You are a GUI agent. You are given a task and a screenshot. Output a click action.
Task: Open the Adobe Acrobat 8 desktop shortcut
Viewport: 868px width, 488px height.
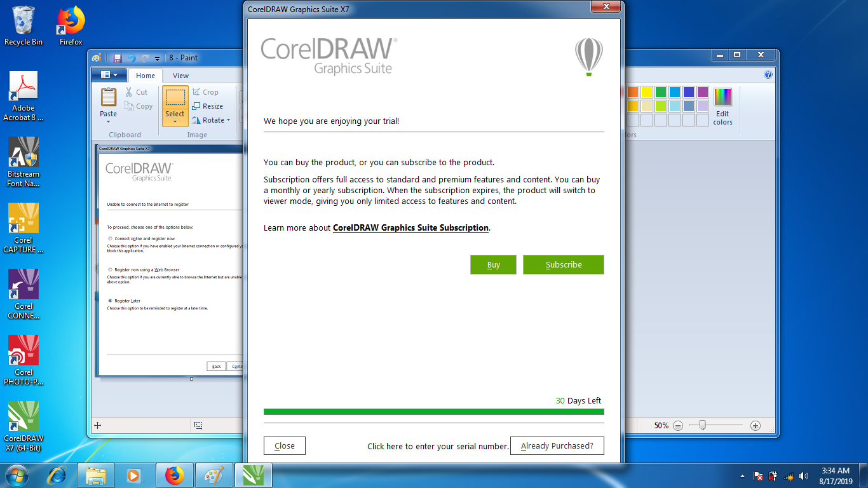24,96
